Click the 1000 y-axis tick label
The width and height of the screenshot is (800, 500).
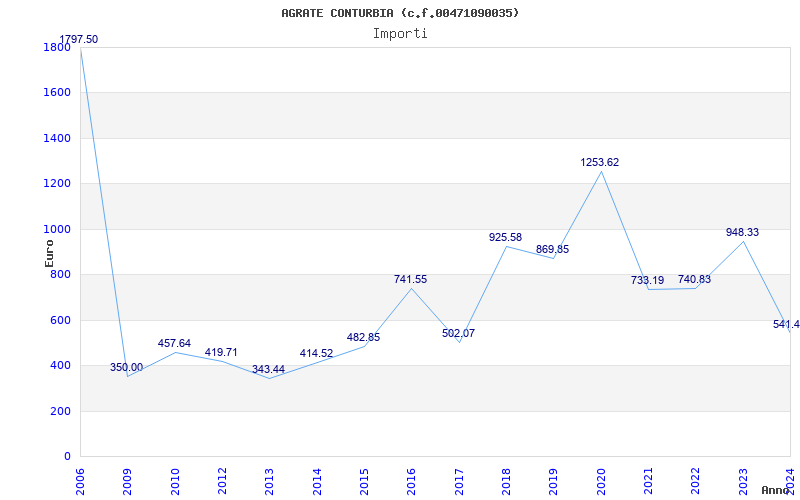tap(56, 229)
